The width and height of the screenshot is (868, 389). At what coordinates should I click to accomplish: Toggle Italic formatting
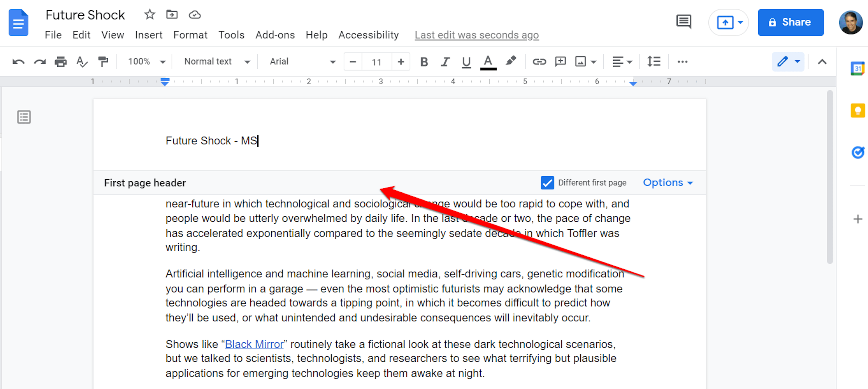tap(445, 62)
